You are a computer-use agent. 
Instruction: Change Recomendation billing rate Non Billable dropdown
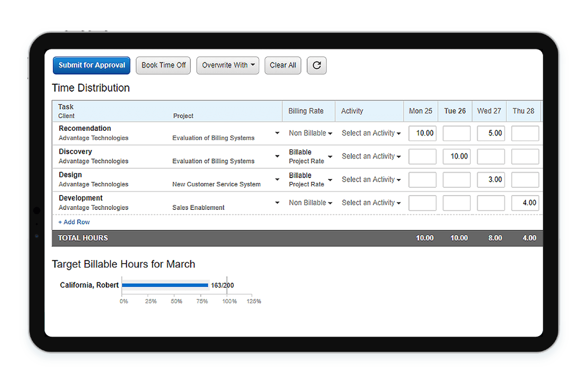click(310, 133)
